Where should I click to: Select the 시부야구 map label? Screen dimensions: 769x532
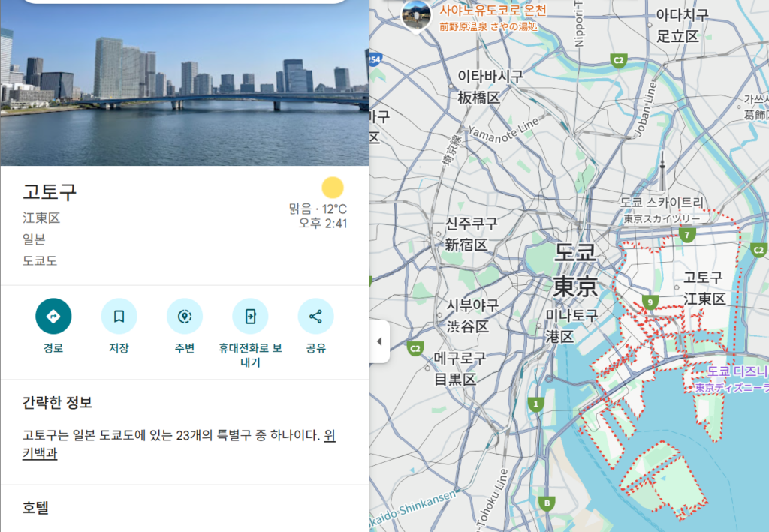click(471, 316)
